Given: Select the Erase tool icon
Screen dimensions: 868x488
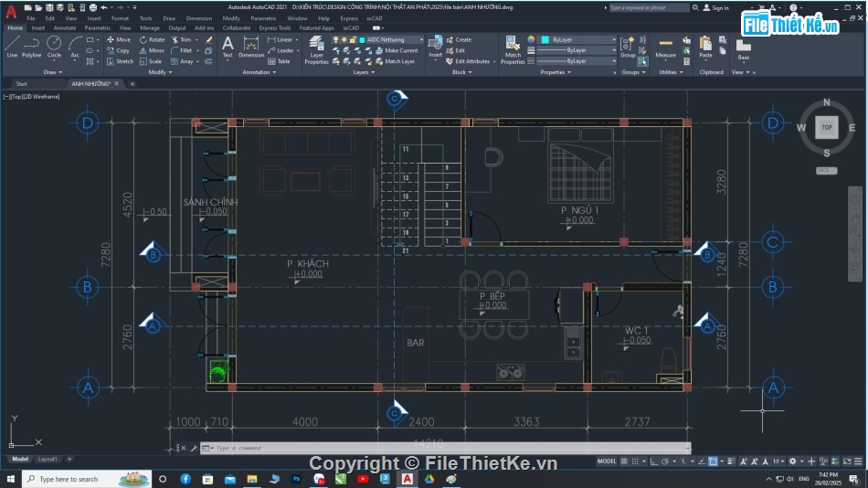Looking at the screenshot, I should tap(208, 40).
